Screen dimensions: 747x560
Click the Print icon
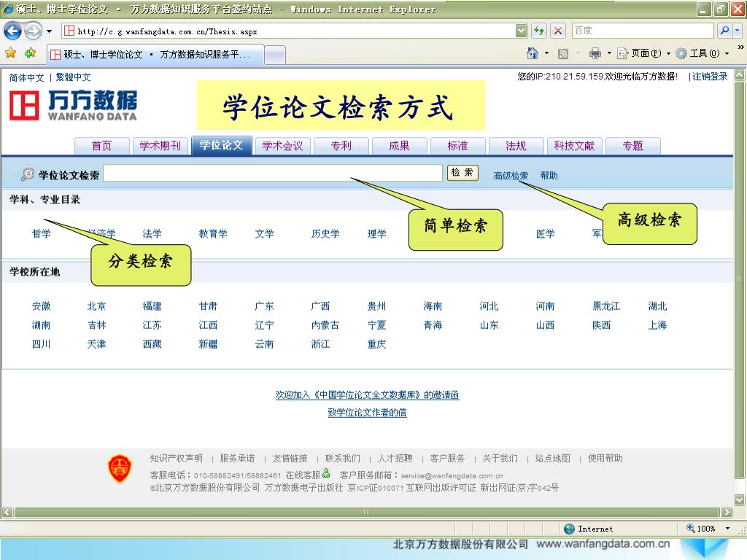click(595, 52)
